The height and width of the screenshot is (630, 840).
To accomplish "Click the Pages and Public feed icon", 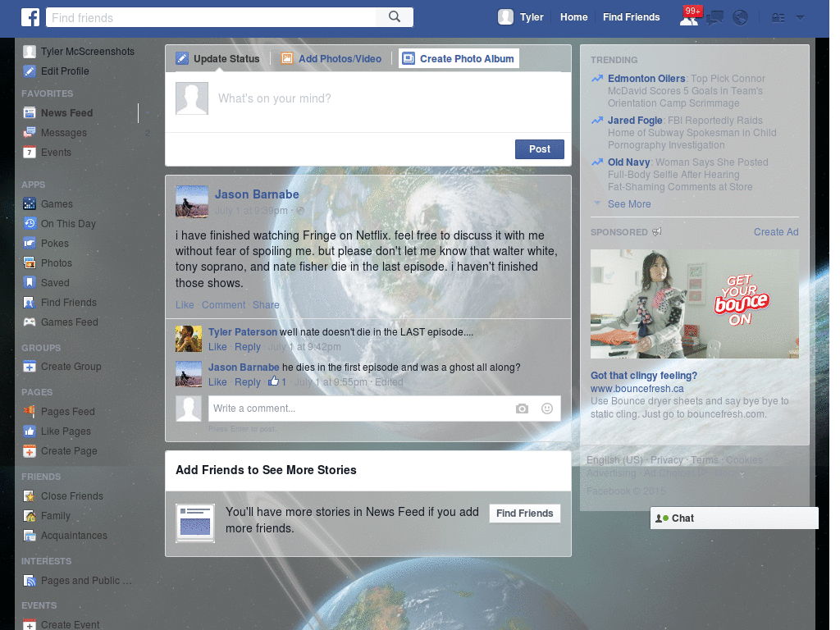I will pos(30,580).
